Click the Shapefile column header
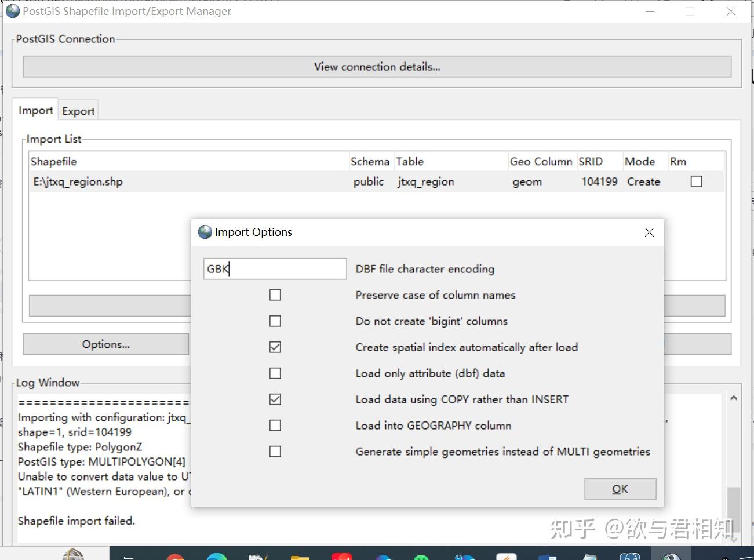Image resolution: width=754 pixels, height=560 pixels. [188, 161]
